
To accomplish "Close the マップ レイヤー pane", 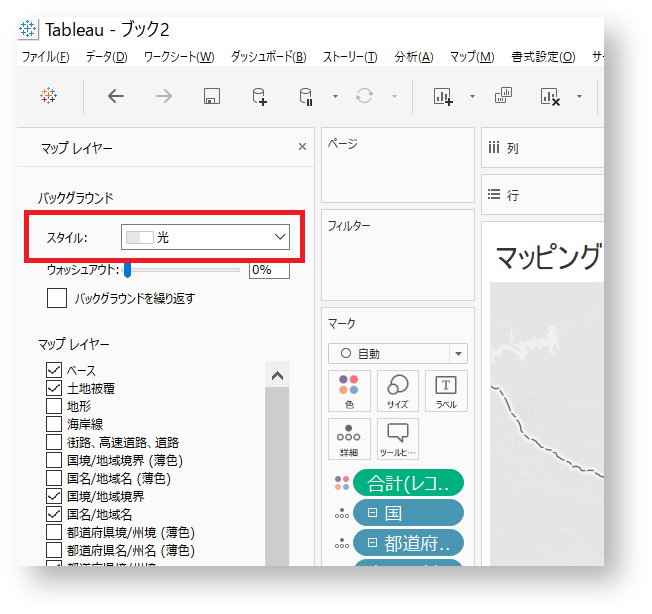I will [x=302, y=147].
